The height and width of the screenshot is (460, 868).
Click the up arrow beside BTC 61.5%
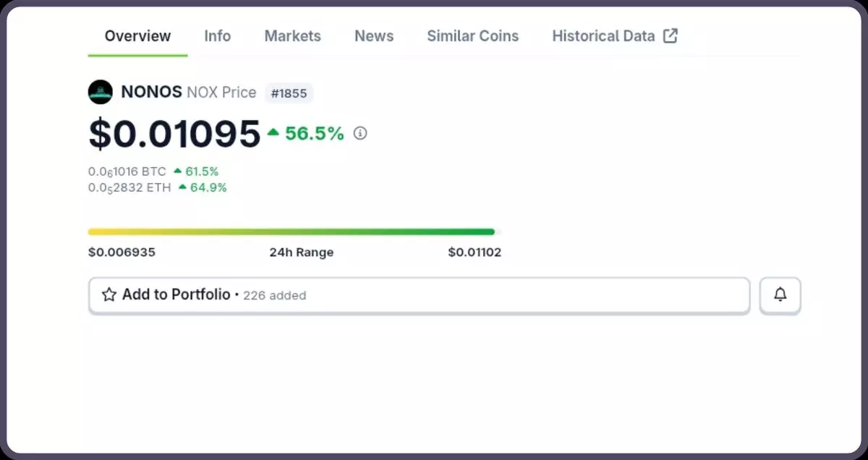point(177,171)
